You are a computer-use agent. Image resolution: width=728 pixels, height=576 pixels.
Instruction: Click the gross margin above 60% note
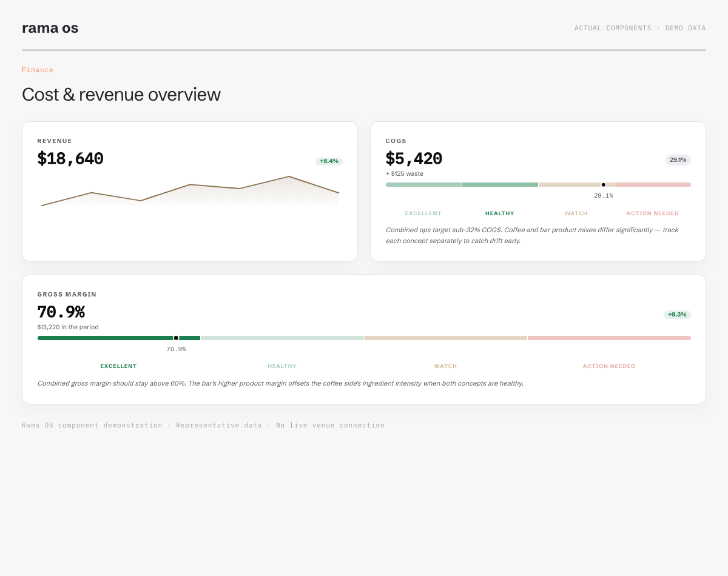[280, 383]
